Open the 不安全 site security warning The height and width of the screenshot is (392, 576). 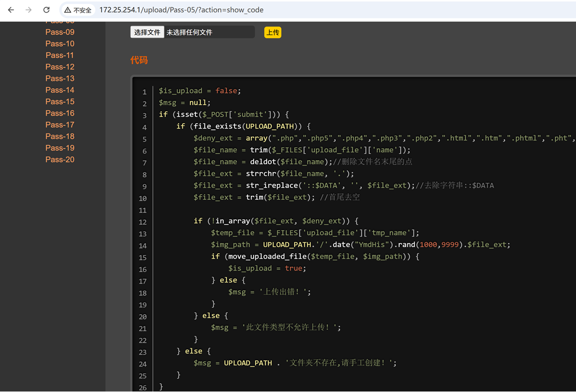(x=78, y=10)
